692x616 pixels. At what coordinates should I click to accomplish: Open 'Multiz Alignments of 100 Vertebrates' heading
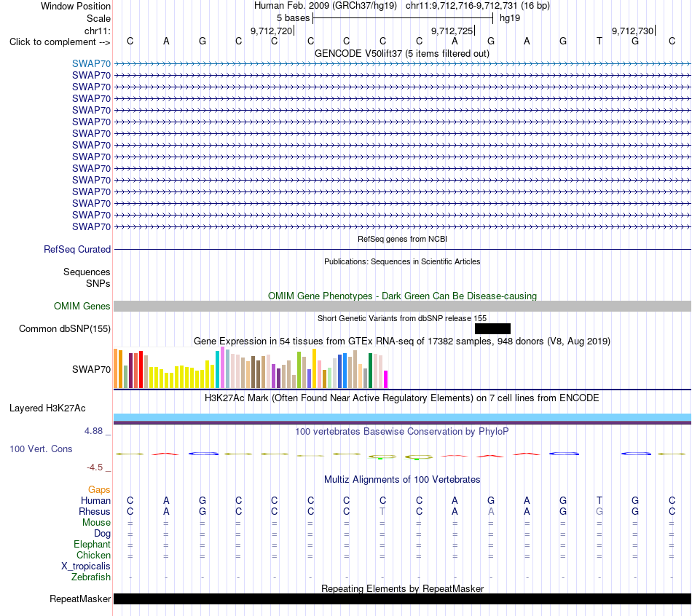[402, 480]
